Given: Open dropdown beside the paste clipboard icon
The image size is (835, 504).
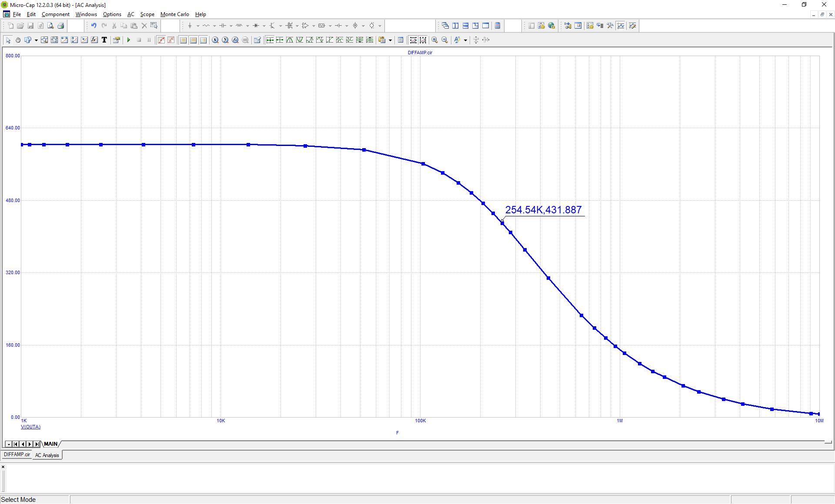Looking at the screenshot, I should 390,40.
